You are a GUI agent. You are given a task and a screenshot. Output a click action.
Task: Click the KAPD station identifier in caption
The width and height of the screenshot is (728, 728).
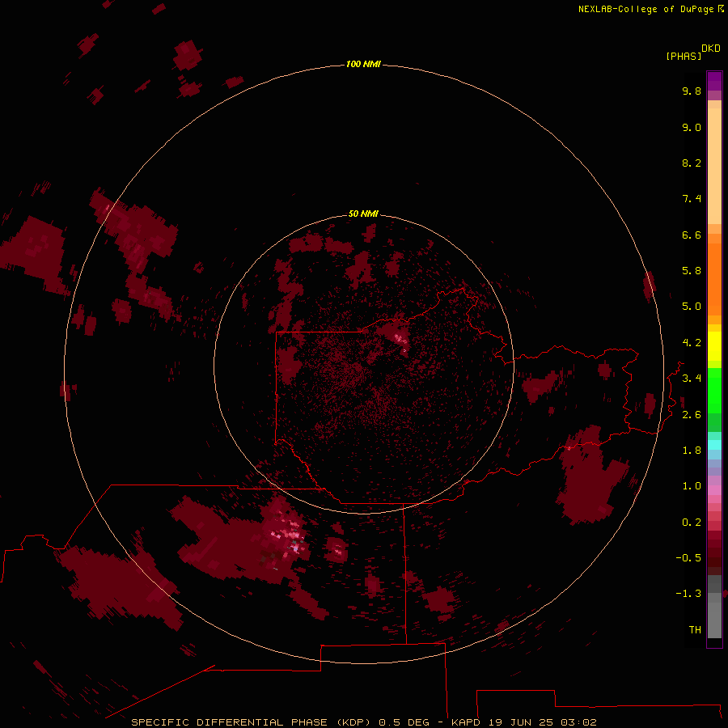point(466,722)
